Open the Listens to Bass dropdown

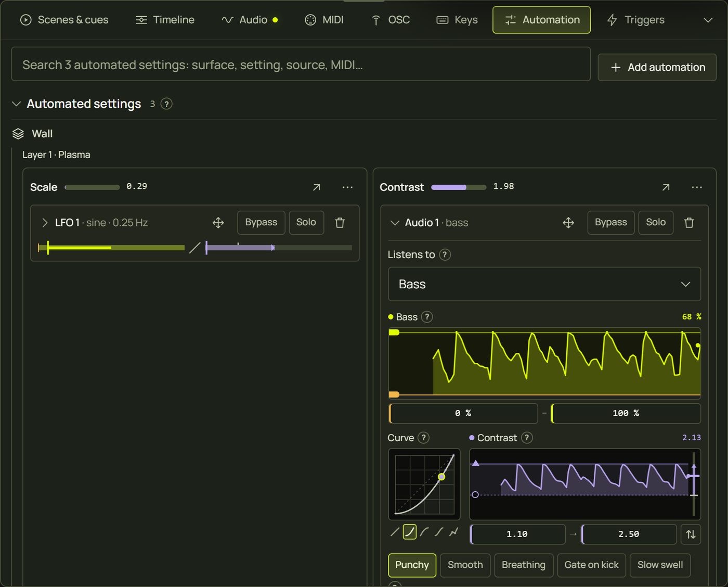click(544, 284)
